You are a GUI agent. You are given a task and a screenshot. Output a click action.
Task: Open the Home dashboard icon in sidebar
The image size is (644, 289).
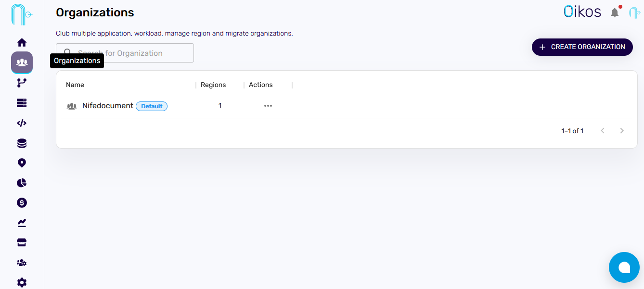click(22, 42)
